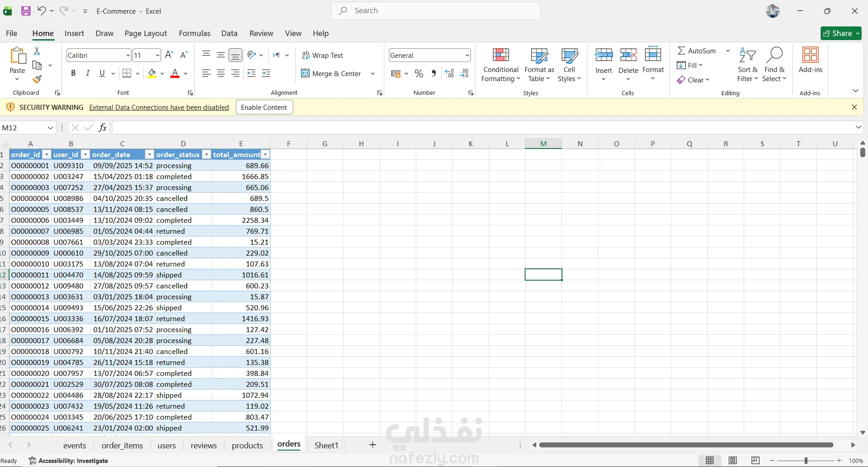Image resolution: width=868 pixels, height=467 pixels.
Task: Increase decimal places
Action: [x=449, y=73]
